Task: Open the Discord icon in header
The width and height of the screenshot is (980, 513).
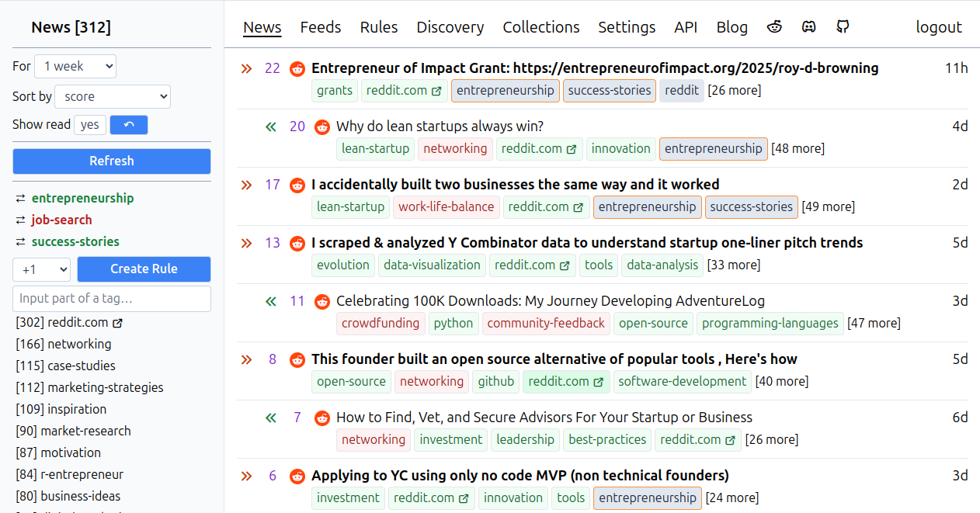Action: coord(808,27)
